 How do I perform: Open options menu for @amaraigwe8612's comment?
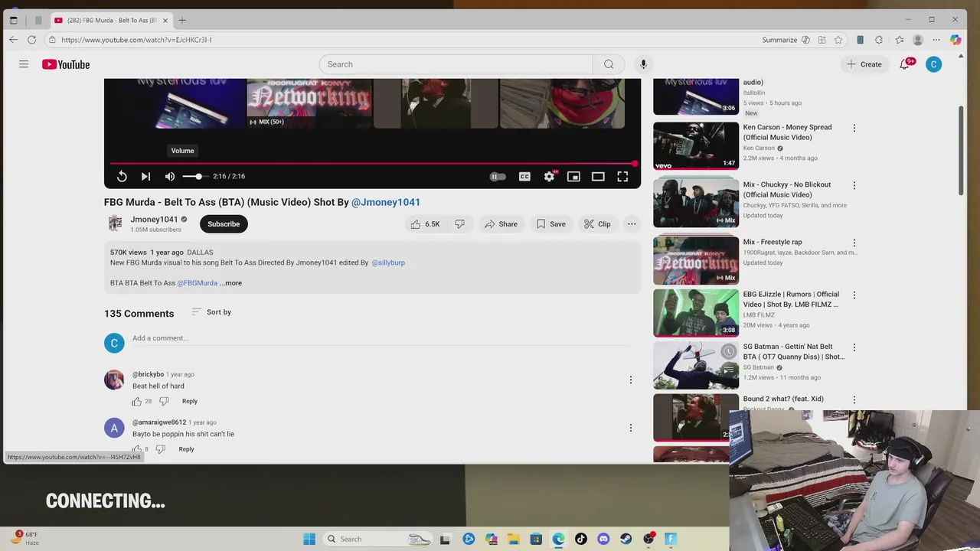tap(631, 428)
